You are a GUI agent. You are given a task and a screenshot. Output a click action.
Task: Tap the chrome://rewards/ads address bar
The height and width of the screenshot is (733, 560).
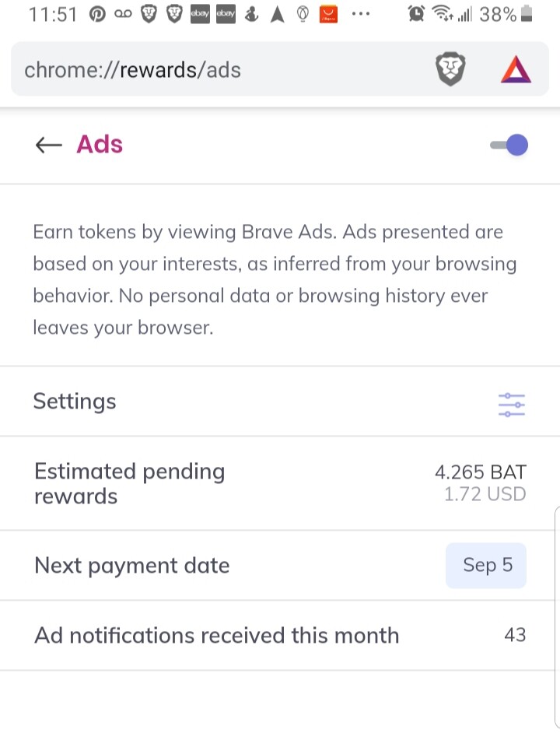tap(280, 69)
